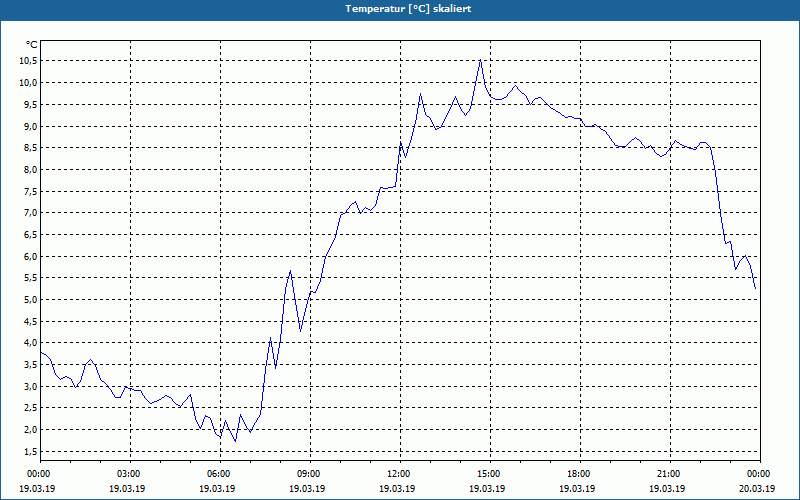Click the temperature peak near 14:40
Viewport: 800px width, 500px height.
point(480,60)
